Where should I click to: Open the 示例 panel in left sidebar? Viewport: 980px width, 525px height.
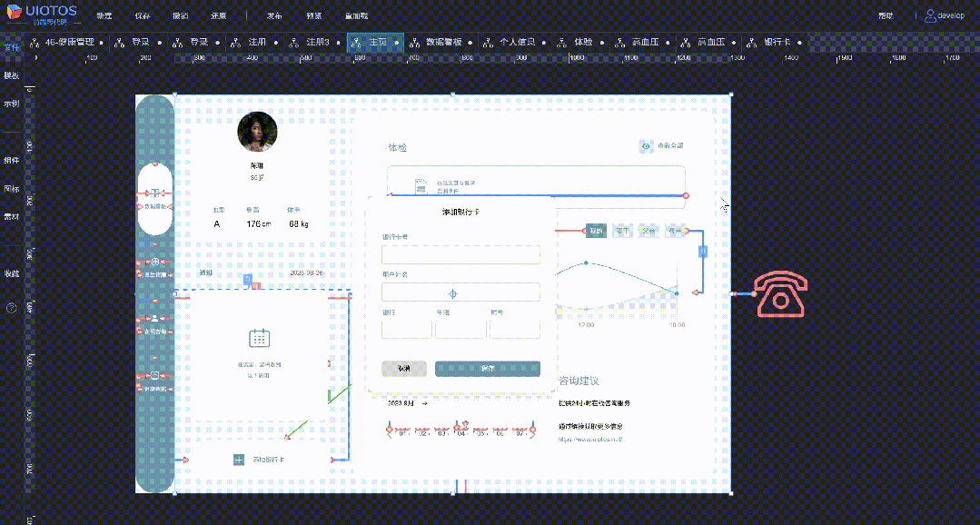11,104
